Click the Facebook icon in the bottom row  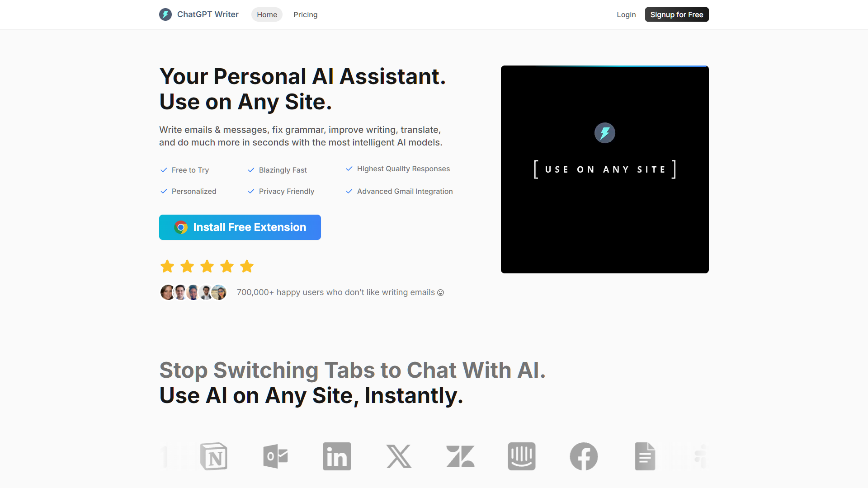(x=582, y=456)
